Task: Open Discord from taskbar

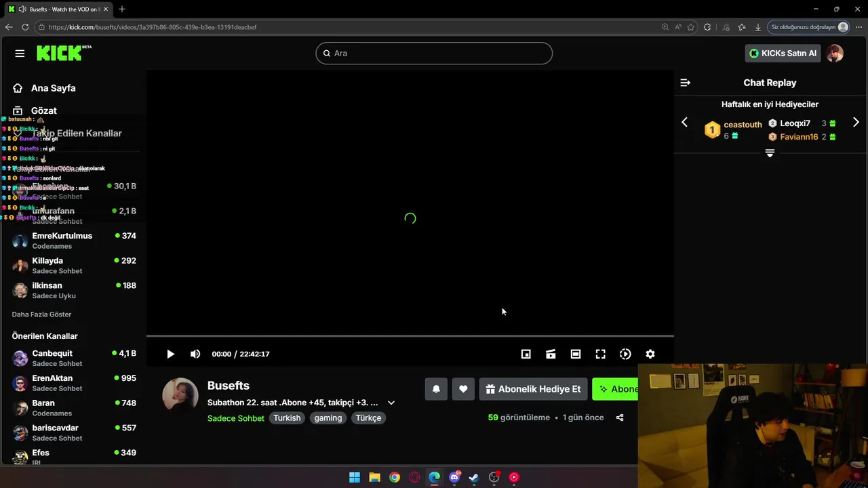Action: [x=454, y=477]
